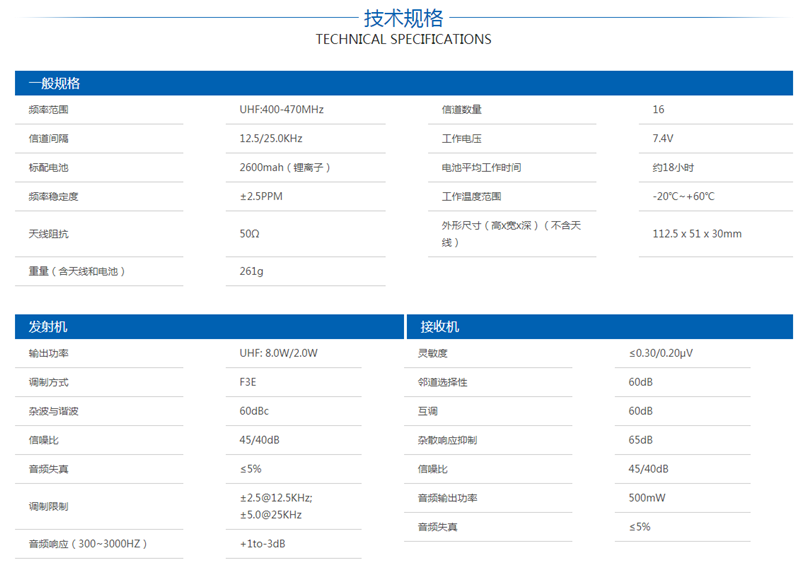This screenshot has height=567, width=800.
Task: Select the 接收机 section header
Action: 599,327
